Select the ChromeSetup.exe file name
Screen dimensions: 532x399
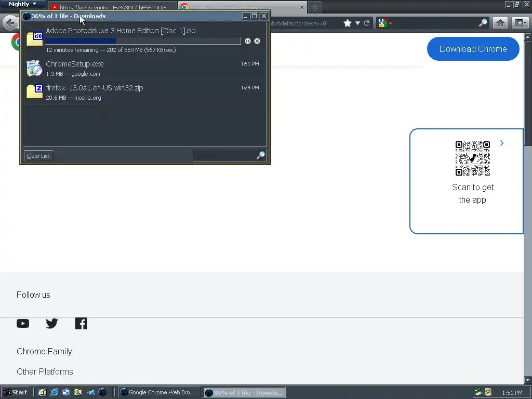pyautogui.click(x=75, y=64)
